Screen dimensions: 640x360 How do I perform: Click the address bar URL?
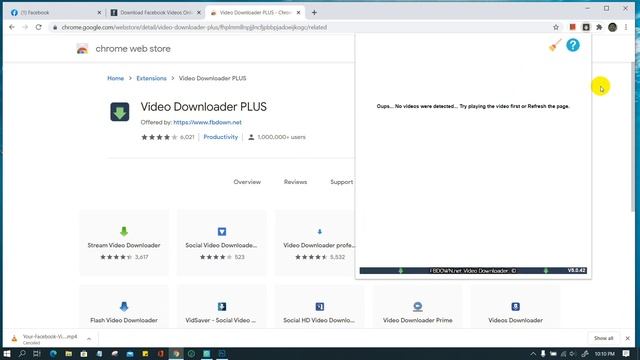tap(194, 27)
